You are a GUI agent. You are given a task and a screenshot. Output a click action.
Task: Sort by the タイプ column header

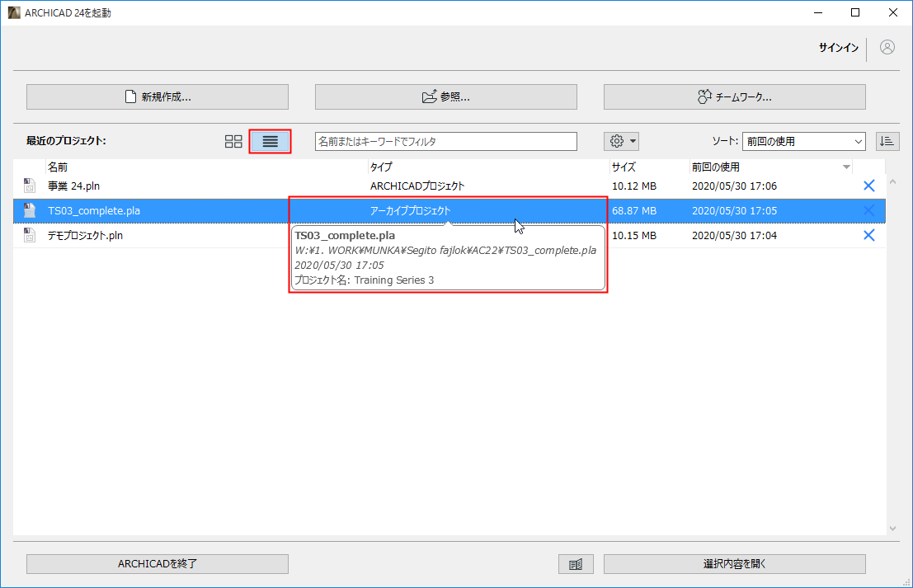pyautogui.click(x=488, y=167)
